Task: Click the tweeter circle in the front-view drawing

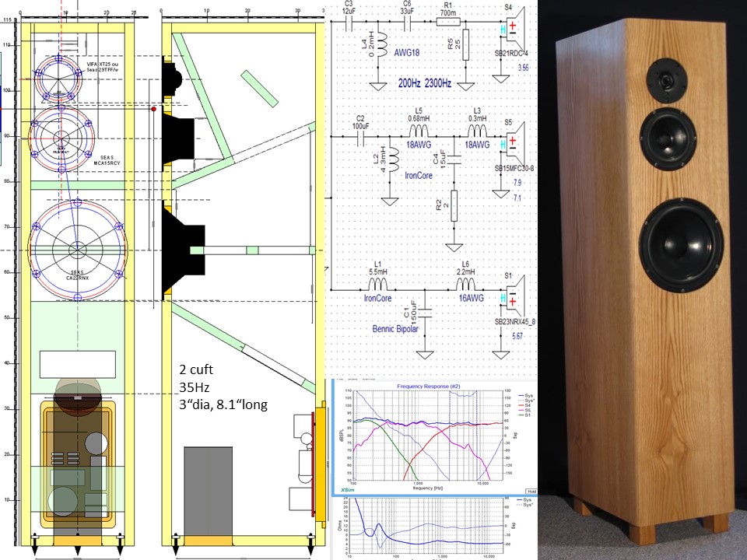Action: [58, 79]
